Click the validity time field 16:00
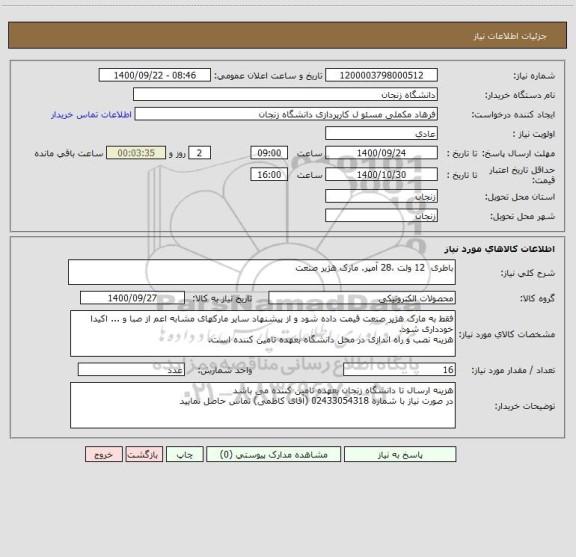 tap(269, 175)
